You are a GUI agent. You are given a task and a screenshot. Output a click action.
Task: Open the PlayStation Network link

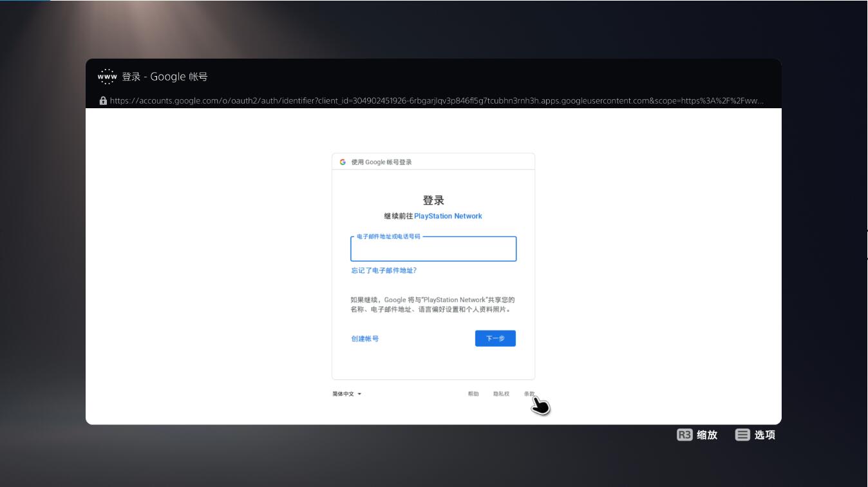448,216
